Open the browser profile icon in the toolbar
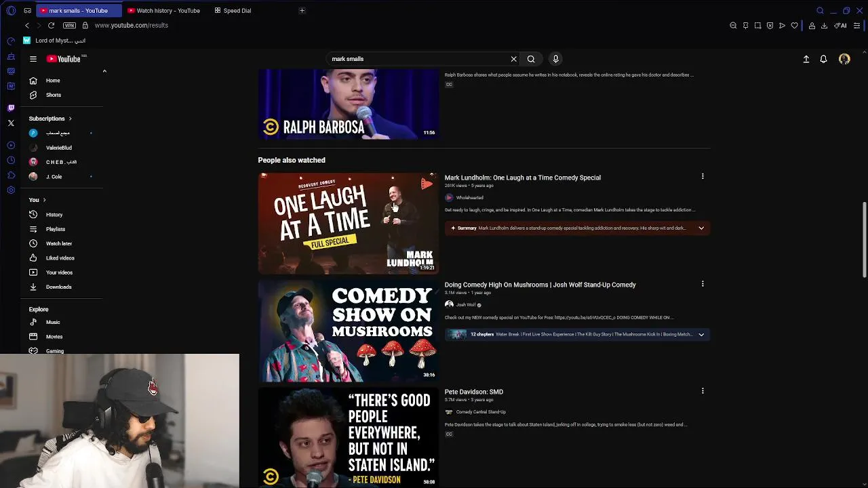This screenshot has width=868, height=488. pyautogui.click(x=812, y=25)
